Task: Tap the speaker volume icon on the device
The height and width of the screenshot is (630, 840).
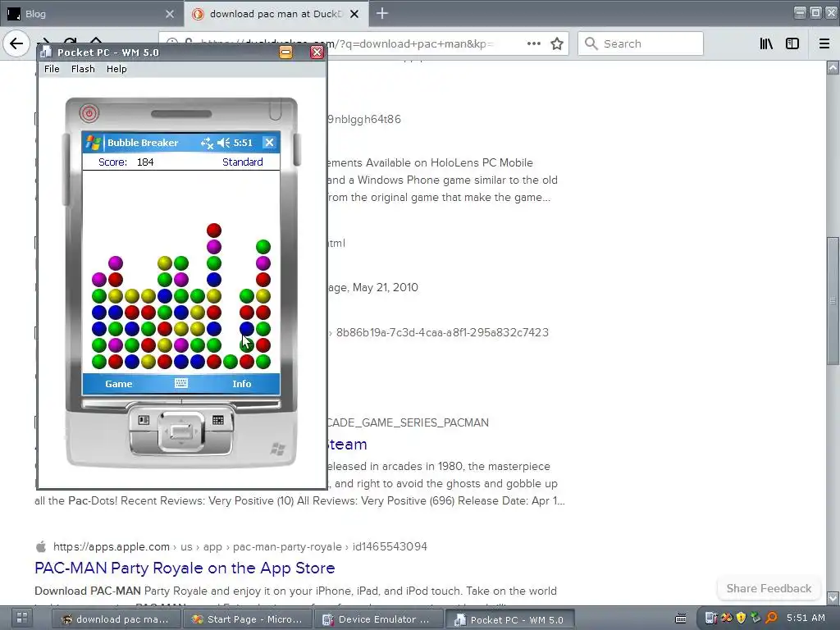Action: click(x=223, y=143)
